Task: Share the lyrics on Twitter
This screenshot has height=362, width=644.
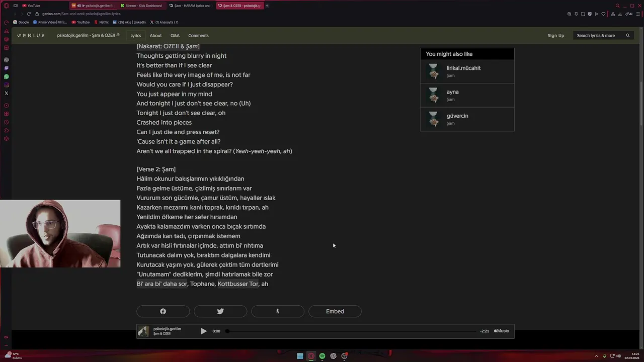Action: [x=220, y=311]
